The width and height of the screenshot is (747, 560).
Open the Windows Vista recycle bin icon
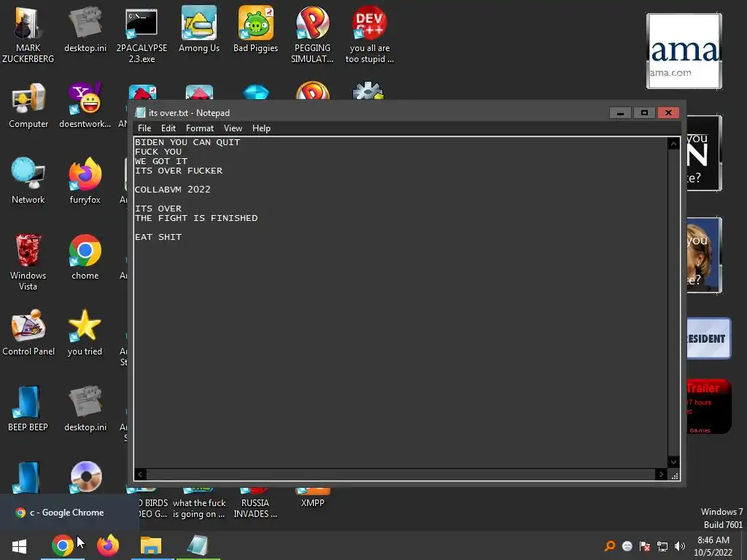[28, 262]
